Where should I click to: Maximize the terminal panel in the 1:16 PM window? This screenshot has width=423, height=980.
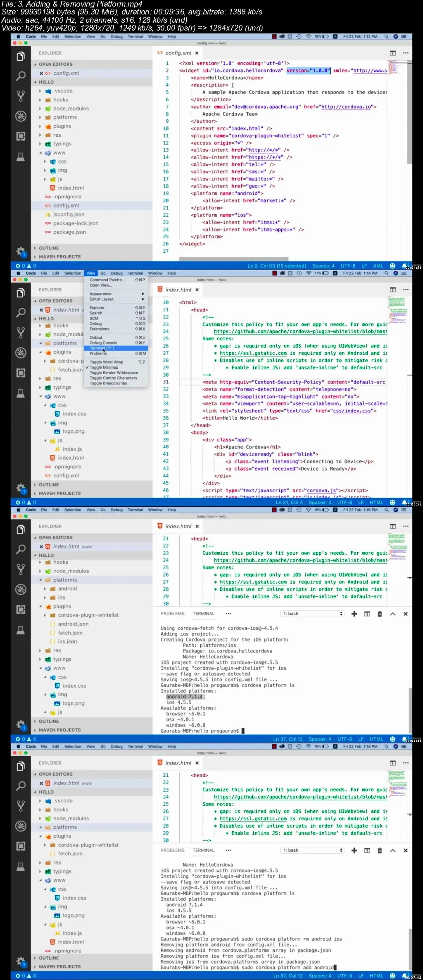[393, 614]
